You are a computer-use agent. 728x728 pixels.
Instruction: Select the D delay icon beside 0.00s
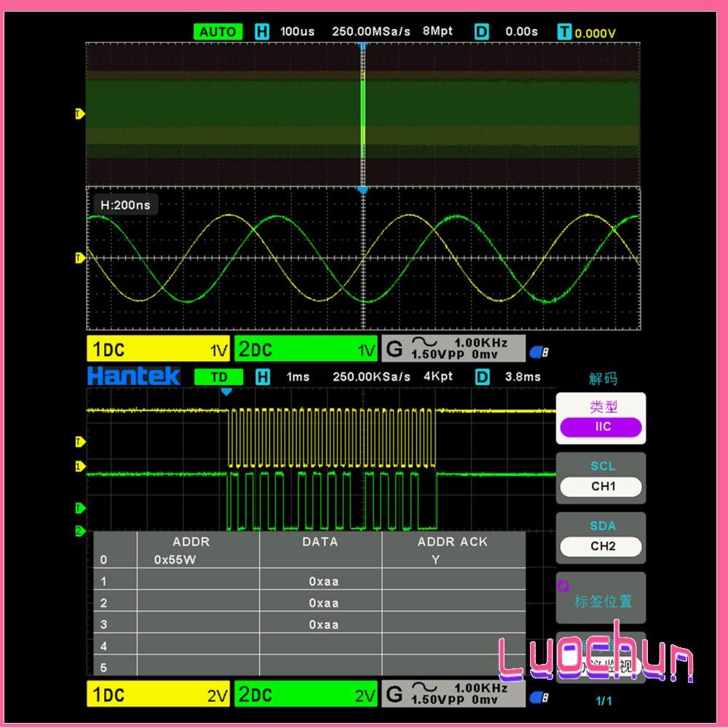click(x=482, y=31)
